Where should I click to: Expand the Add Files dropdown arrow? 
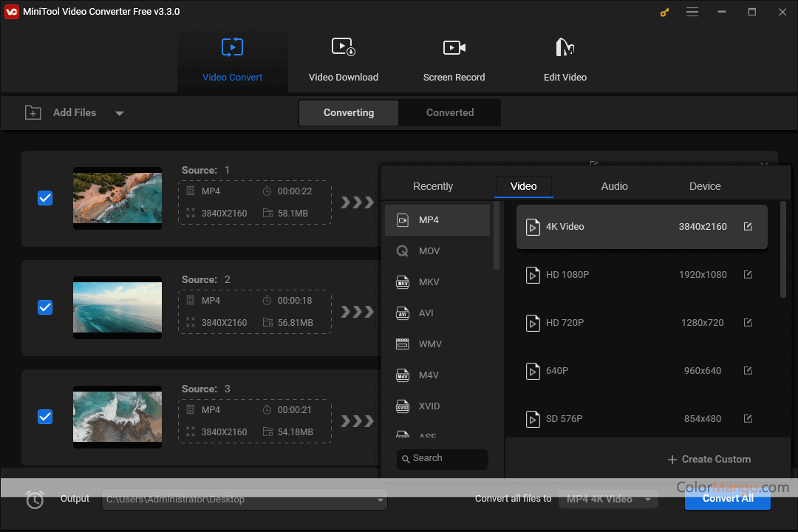pyautogui.click(x=119, y=113)
